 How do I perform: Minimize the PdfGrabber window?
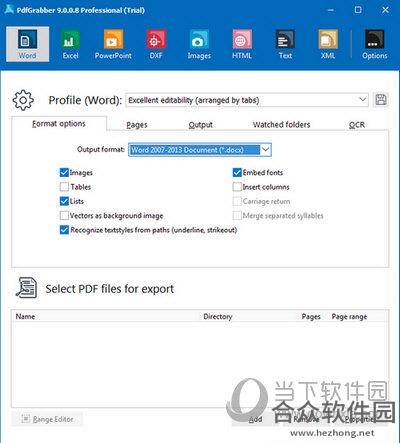[x=330, y=10]
